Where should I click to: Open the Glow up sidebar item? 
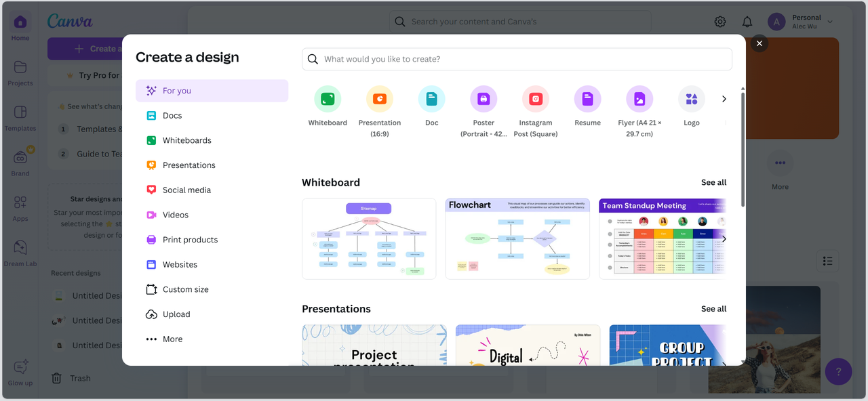click(20, 373)
